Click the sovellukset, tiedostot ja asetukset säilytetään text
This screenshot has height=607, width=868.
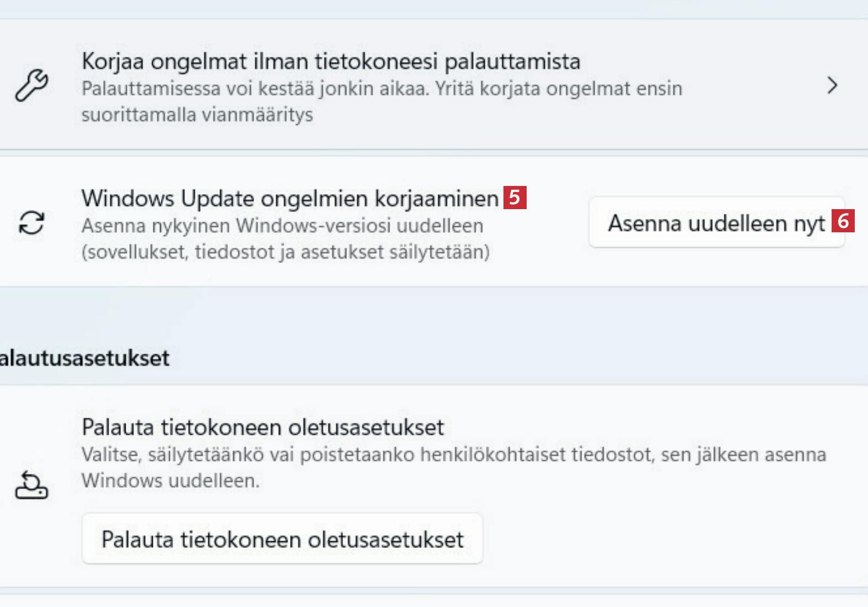[x=285, y=252]
